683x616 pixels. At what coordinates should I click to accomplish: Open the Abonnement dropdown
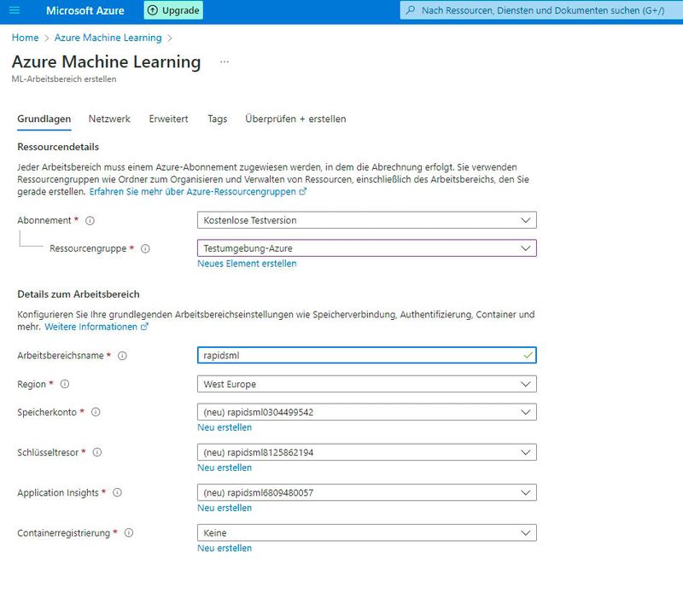(x=367, y=220)
